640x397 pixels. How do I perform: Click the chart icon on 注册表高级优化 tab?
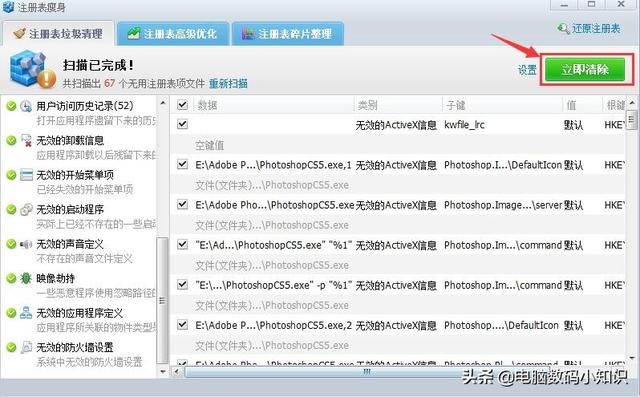(x=133, y=33)
